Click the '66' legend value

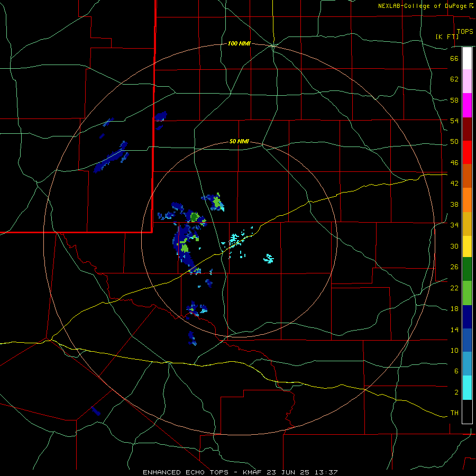tap(454, 58)
